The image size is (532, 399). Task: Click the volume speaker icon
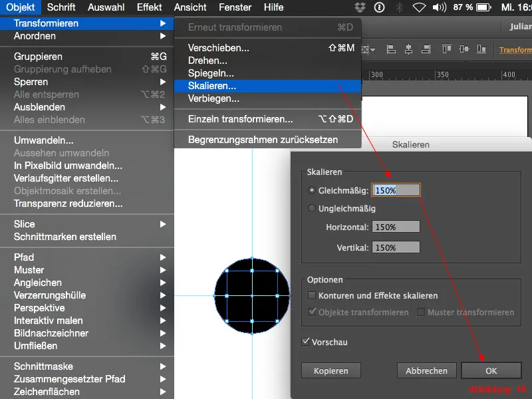(x=440, y=7)
